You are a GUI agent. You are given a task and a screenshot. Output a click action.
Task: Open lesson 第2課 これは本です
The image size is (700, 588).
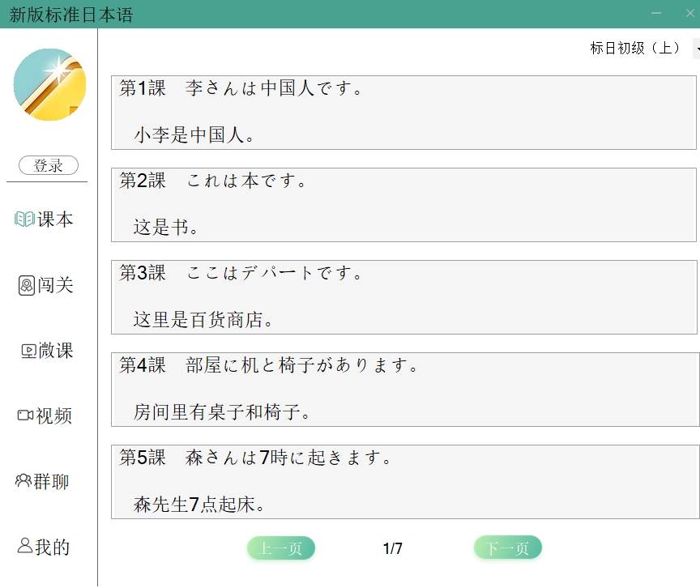click(403, 205)
